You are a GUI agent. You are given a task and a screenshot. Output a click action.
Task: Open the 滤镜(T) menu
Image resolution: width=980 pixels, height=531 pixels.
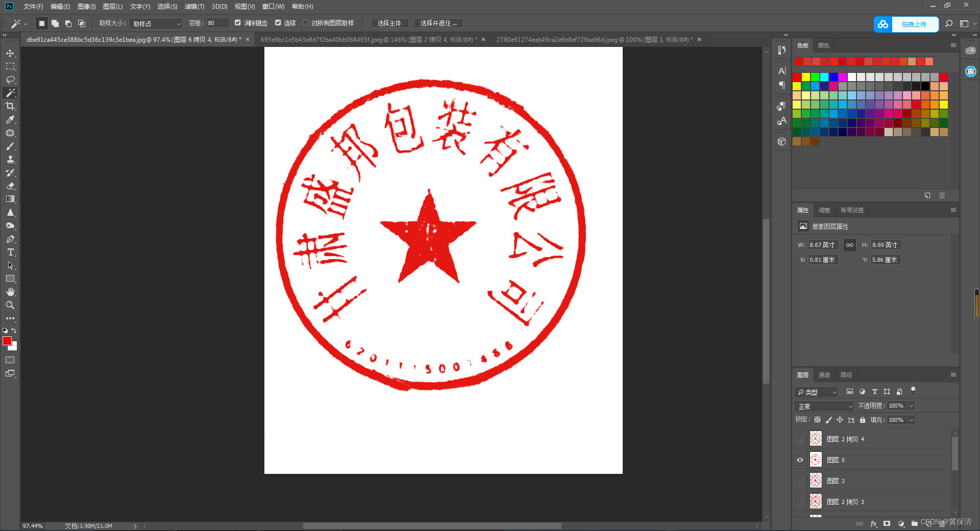tap(194, 7)
